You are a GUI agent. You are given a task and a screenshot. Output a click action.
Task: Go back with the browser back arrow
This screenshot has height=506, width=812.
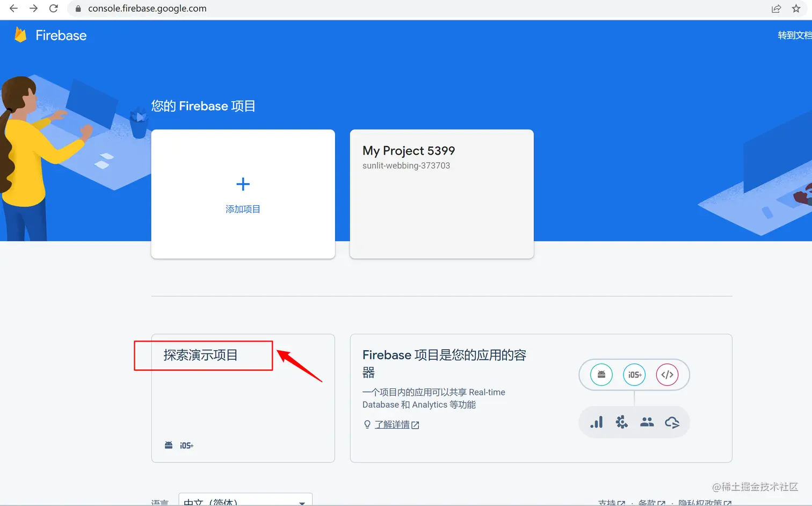14,9
